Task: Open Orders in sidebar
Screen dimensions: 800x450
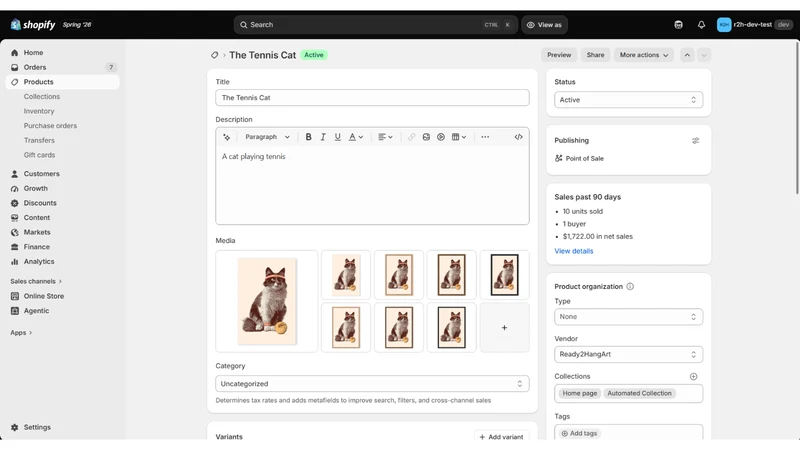Action: click(x=62, y=67)
